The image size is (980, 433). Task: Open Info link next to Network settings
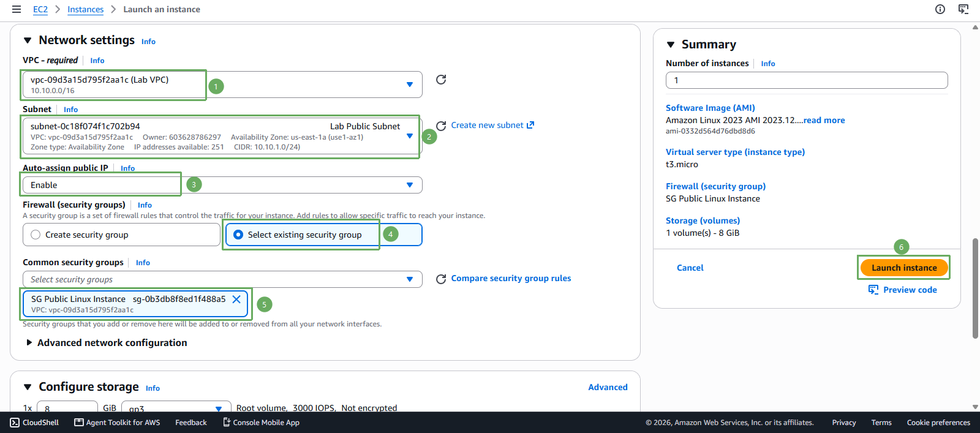tap(149, 42)
